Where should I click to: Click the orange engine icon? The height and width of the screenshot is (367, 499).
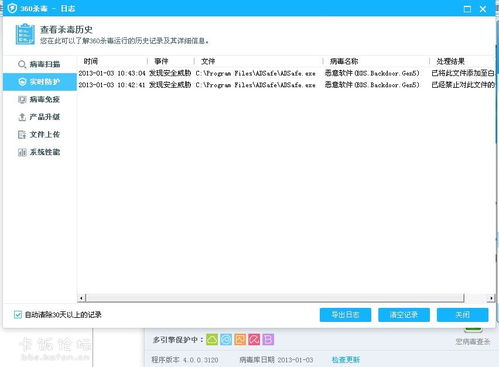point(240,340)
